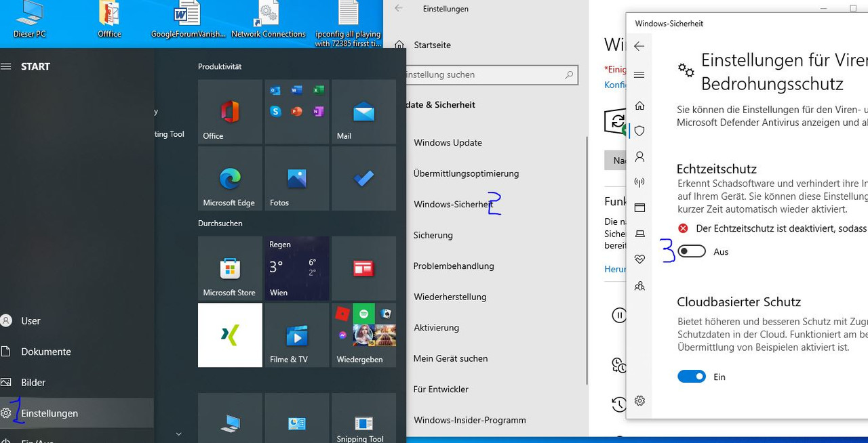The width and height of the screenshot is (868, 443).
Task: Open the Snipping Tool tile
Action: point(363,418)
